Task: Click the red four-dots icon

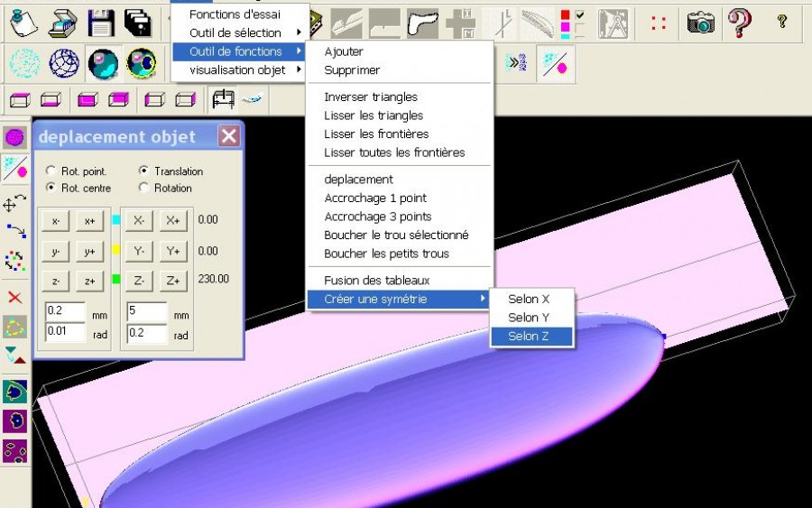Action: click(x=659, y=23)
